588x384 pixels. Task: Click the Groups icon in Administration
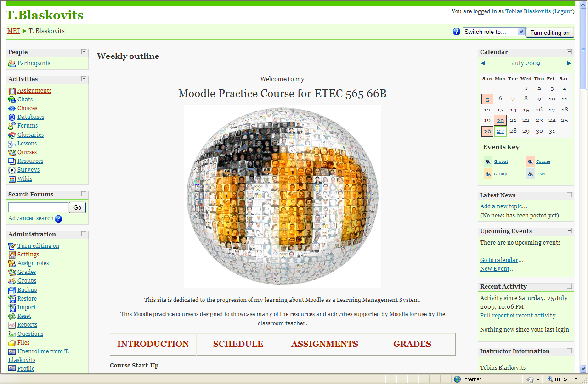tap(12, 281)
